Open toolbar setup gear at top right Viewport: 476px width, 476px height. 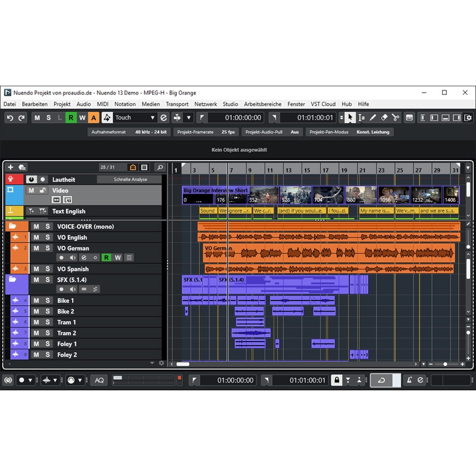point(468,118)
